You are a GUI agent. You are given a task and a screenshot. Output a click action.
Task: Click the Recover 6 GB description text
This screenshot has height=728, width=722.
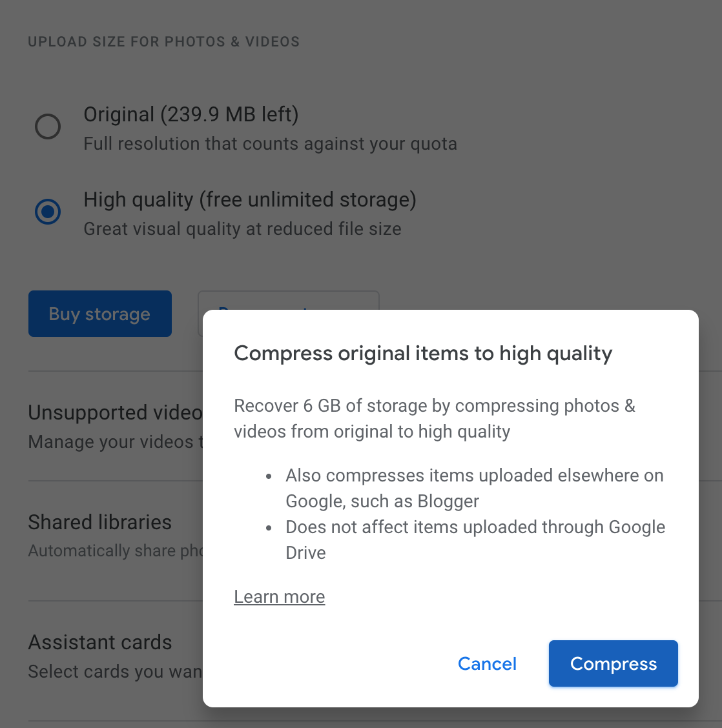click(434, 418)
